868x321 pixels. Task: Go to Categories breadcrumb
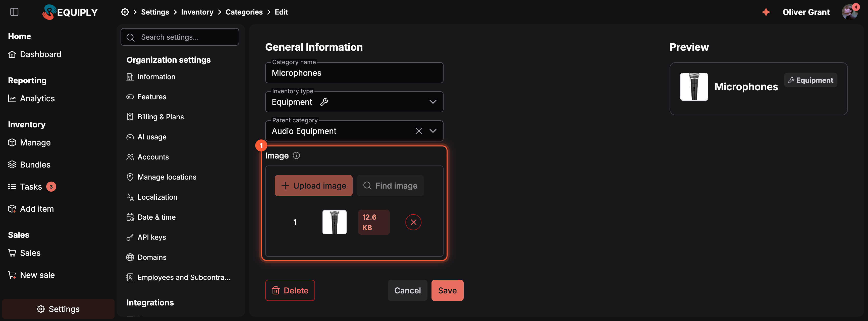click(x=244, y=12)
